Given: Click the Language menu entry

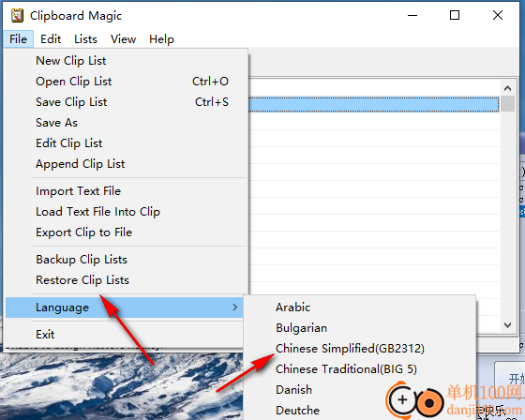Looking at the screenshot, I should point(125,307).
